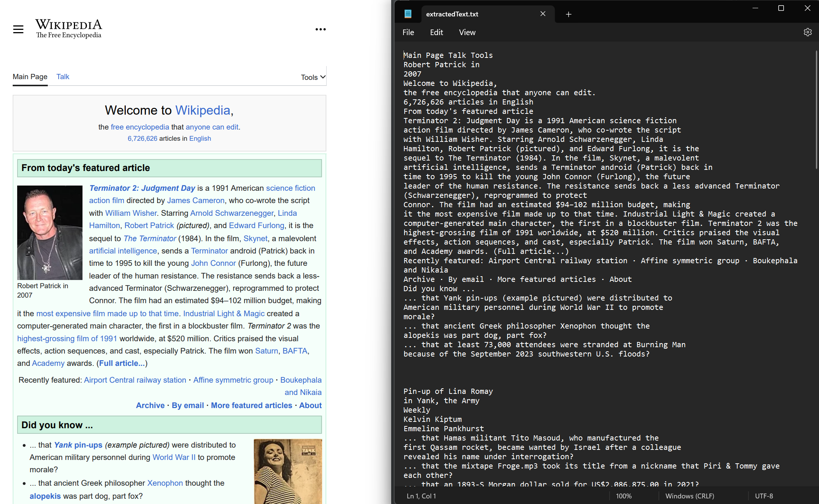Open the Boukephala link
819x504 pixels.
(x=301, y=386)
